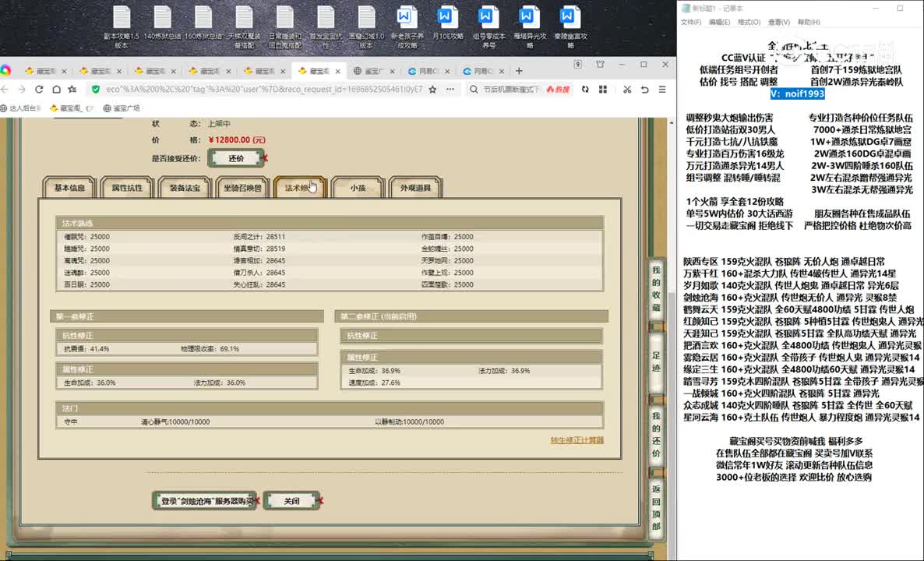Switch to the 坐骑召唤兽 tab
Screen dimensions: 924x561
tap(242, 188)
